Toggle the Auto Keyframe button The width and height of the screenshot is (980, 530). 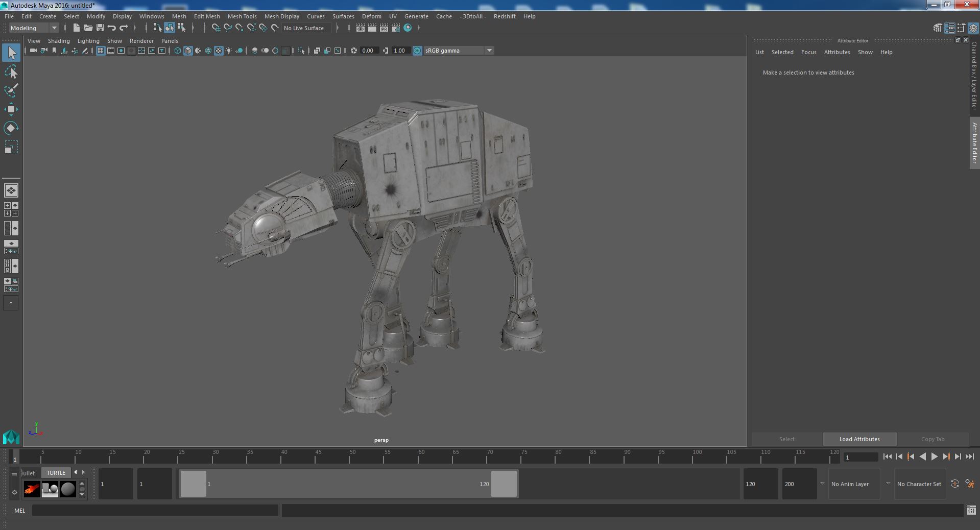click(x=955, y=484)
